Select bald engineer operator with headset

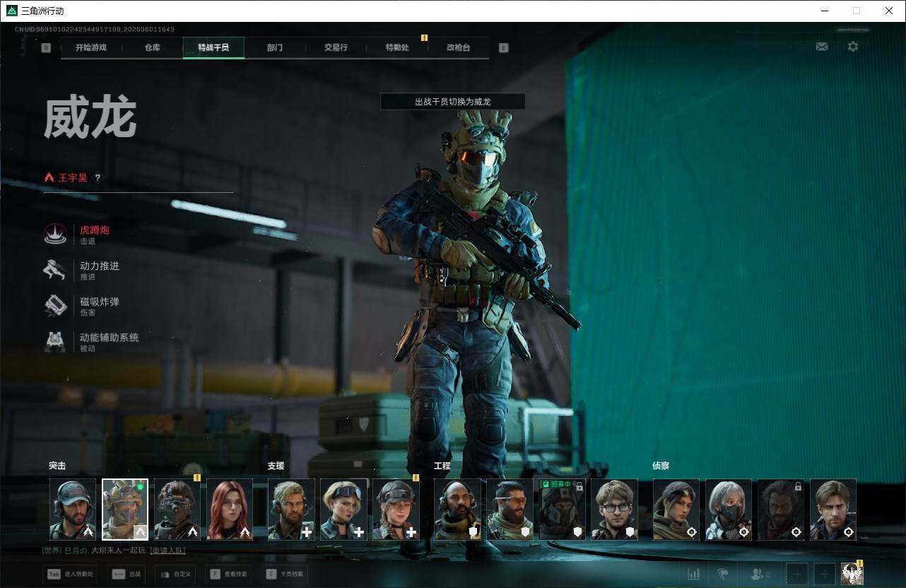point(457,510)
